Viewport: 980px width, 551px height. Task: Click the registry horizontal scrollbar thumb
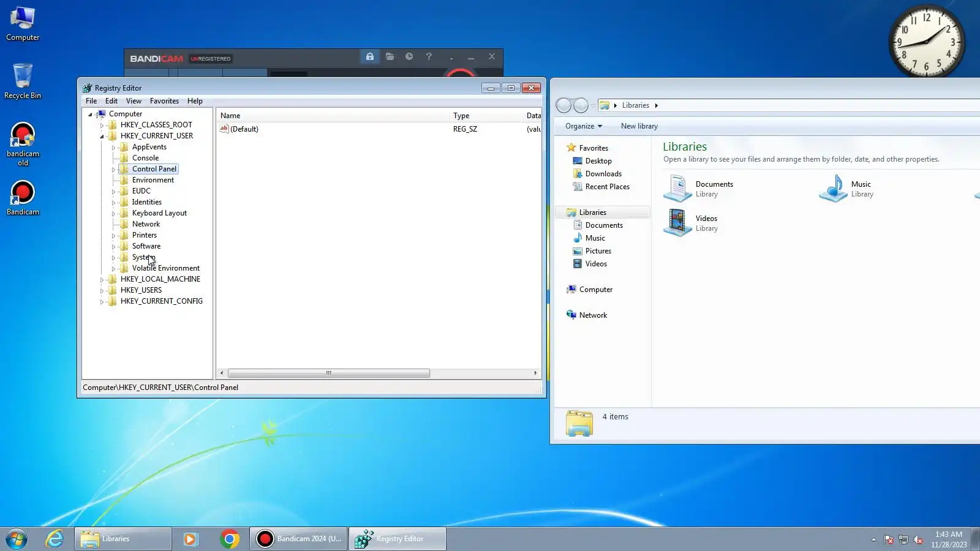coord(329,373)
